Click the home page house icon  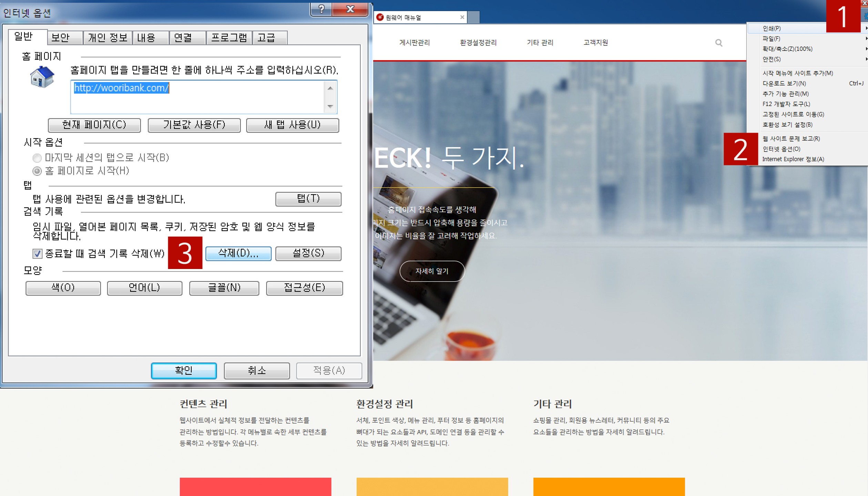(x=42, y=77)
